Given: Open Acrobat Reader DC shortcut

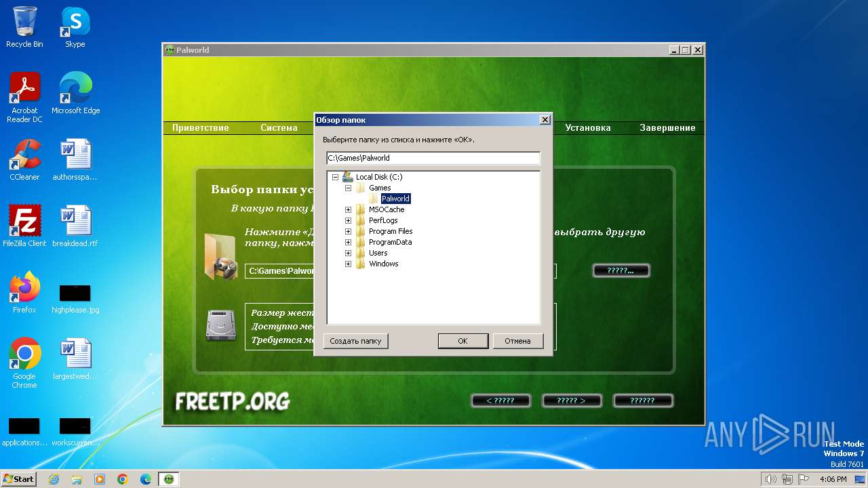Looking at the screenshot, I should 24,98.
